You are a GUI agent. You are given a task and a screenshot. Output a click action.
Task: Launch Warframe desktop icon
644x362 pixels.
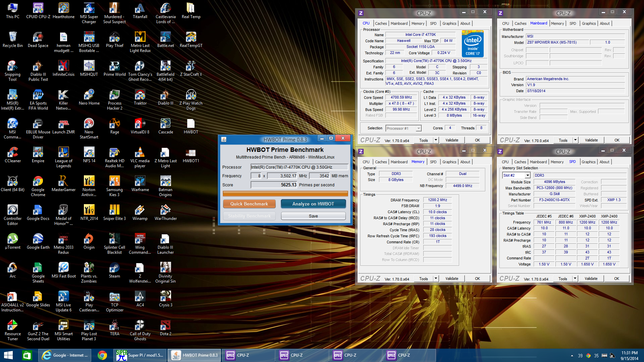coord(140,184)
